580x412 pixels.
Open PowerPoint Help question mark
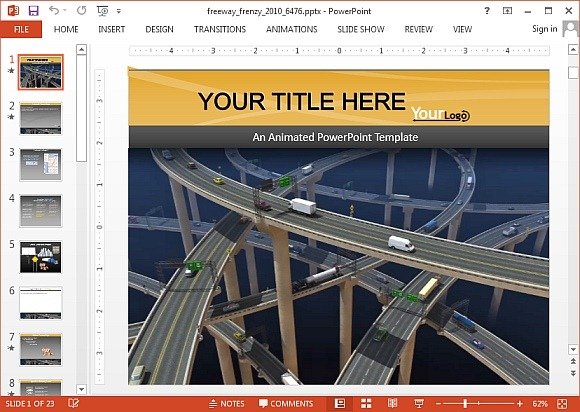[x=487, y=11]
